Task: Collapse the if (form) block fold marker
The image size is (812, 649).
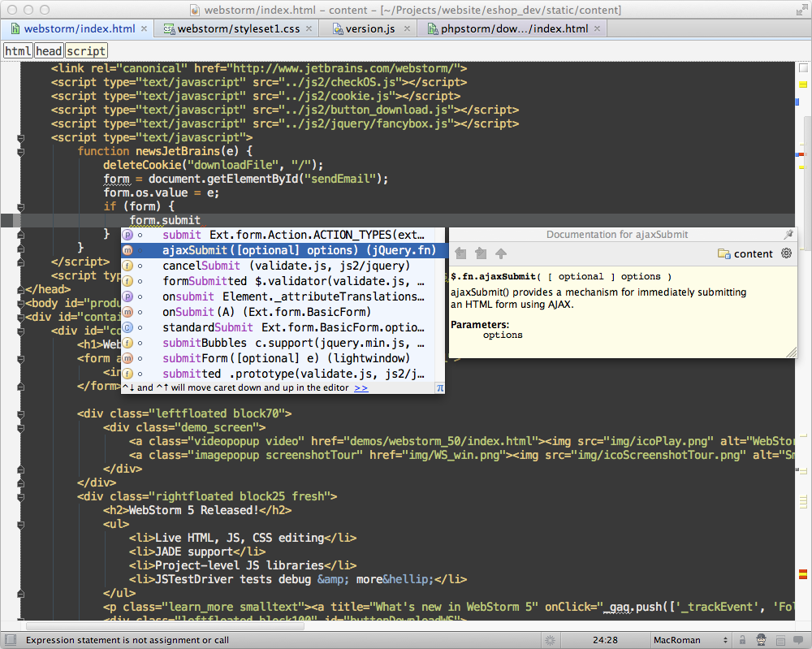Action: point(21,206)
